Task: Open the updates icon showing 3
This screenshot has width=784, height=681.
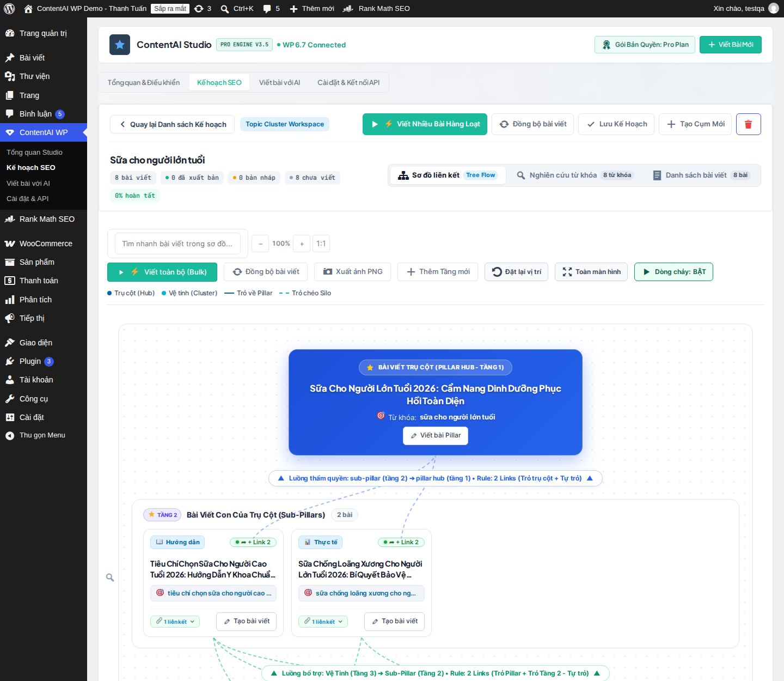Action: pos(203,9)
